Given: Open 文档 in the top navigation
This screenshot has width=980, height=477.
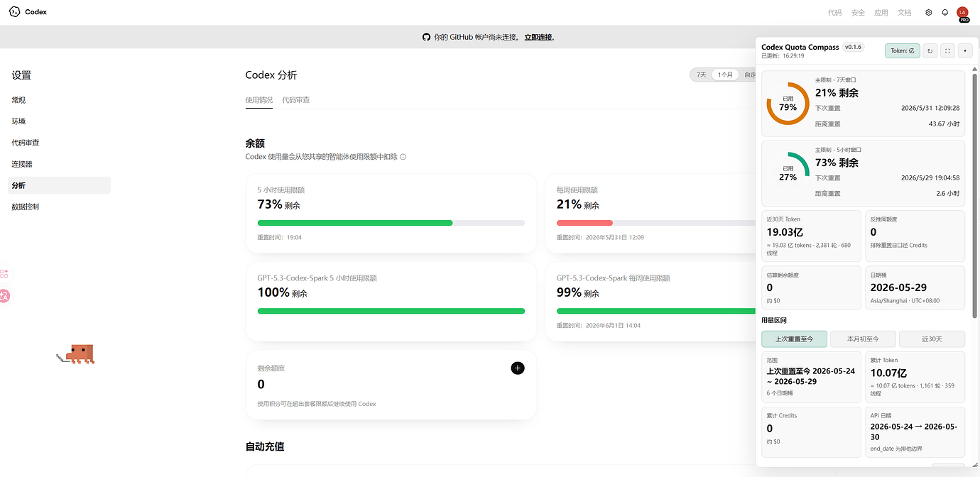Looking at the screenshot, I should click(x=905, y=13).
